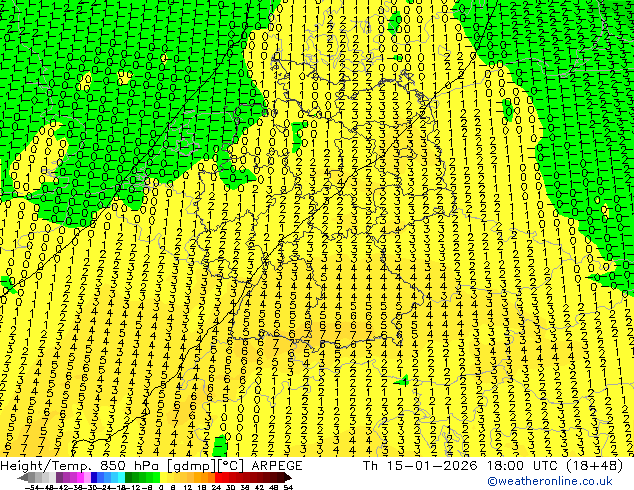Image resolution: width=634 pixels, height=490 pixels.
Task: Click the dark blue legend color swatch
Action: pos(94,478)
